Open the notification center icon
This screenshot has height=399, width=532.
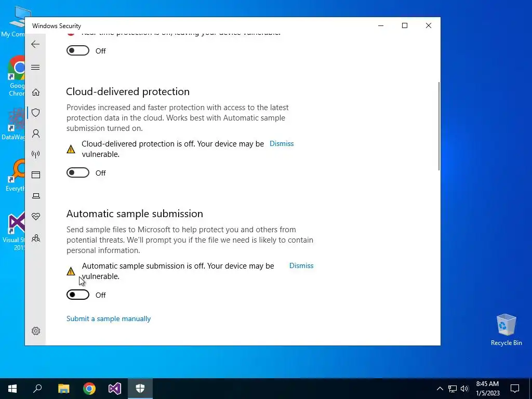click(515, 389)
